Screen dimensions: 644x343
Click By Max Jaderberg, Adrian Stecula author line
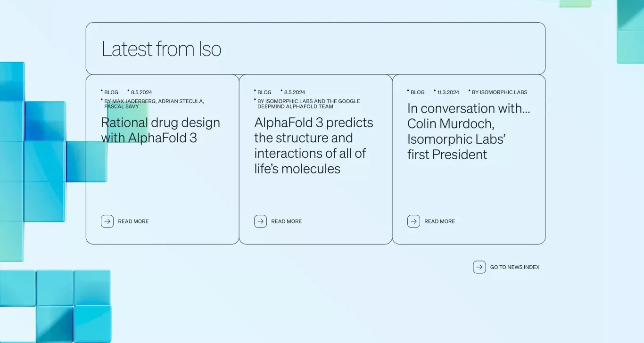154,104
